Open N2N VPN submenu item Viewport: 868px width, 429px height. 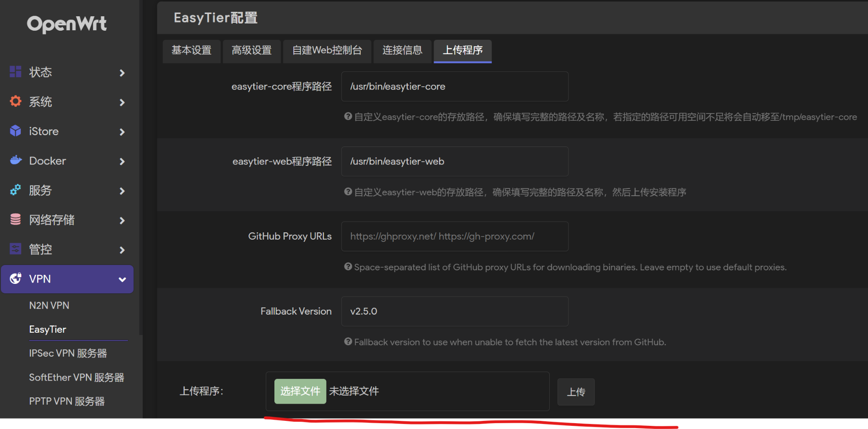point(49,306)
